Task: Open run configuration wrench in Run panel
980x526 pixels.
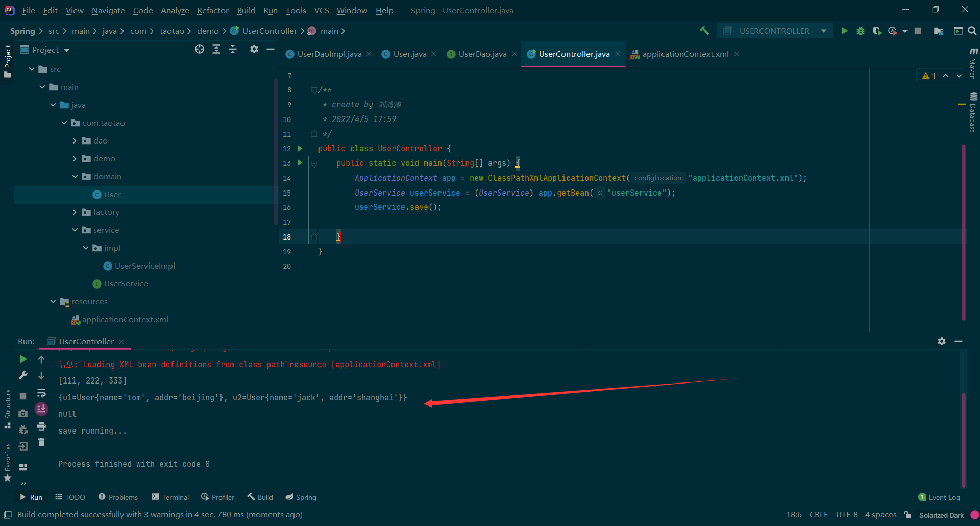Action: (x=23, y=376)
